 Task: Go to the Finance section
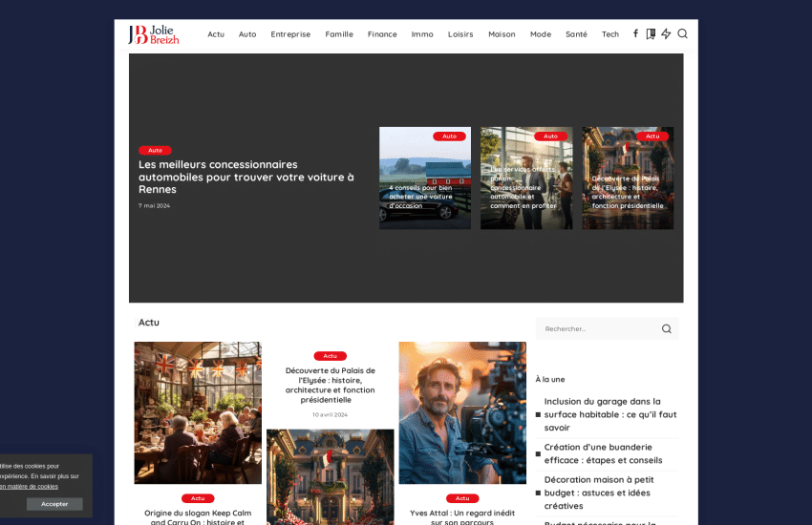[x=382, y=34]
